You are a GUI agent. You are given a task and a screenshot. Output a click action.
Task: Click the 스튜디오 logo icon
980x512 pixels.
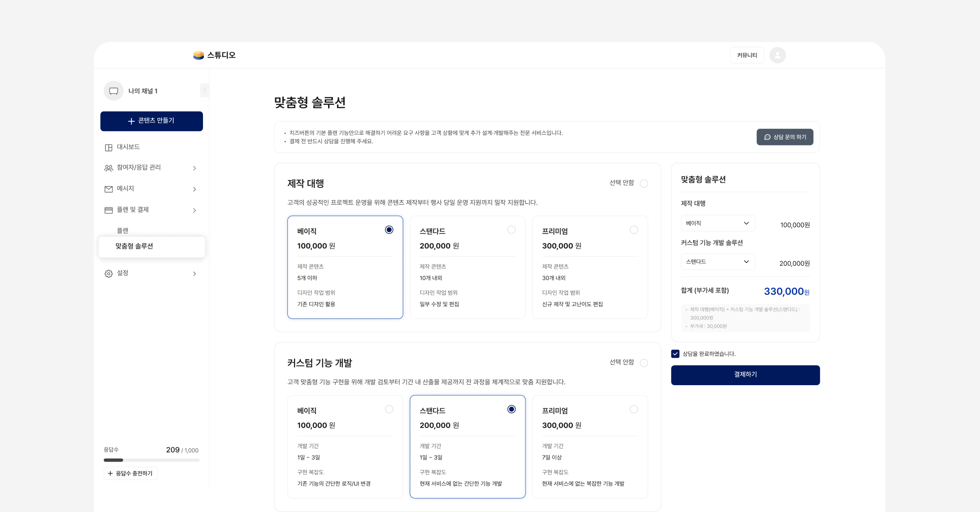pyautogui.click(x=198, y=55)
